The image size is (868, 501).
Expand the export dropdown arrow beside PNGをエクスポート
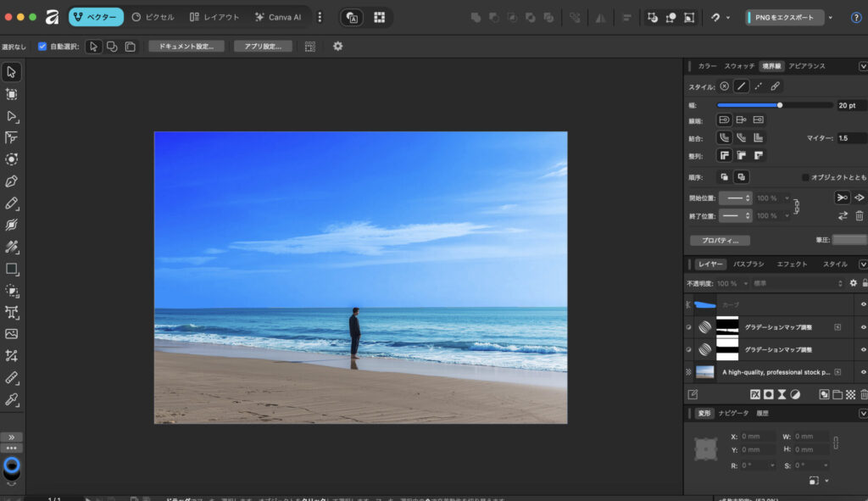pos(830,17)
